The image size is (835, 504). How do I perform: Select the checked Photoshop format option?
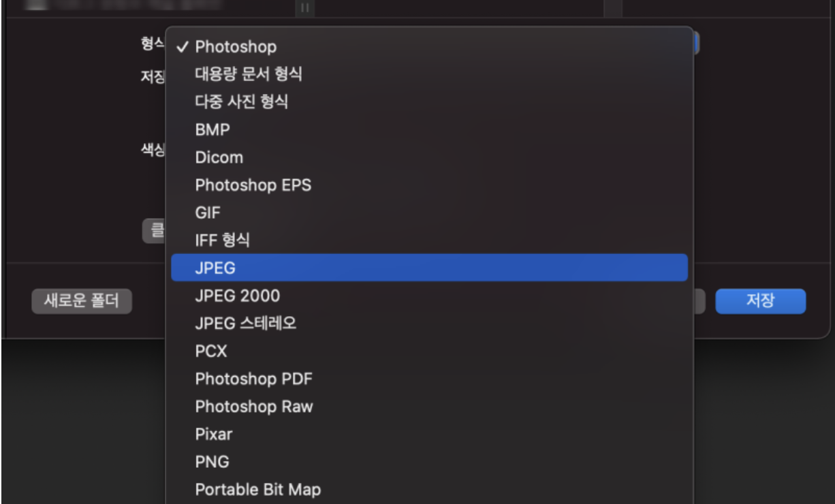pos(236,47)
